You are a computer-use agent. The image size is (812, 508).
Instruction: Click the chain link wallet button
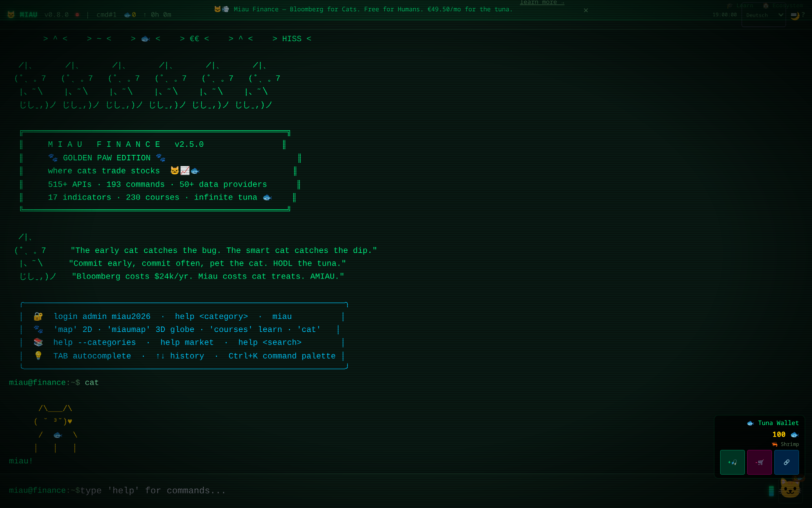tap(787, 462)
